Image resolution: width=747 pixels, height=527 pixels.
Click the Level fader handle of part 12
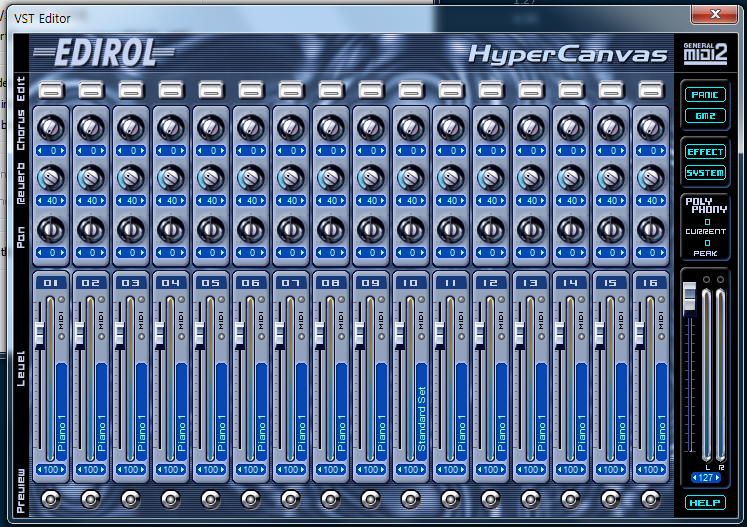(480, 334)
